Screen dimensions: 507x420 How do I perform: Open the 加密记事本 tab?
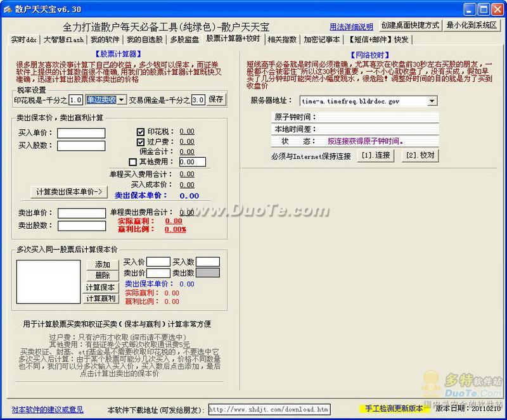[322, 40]
